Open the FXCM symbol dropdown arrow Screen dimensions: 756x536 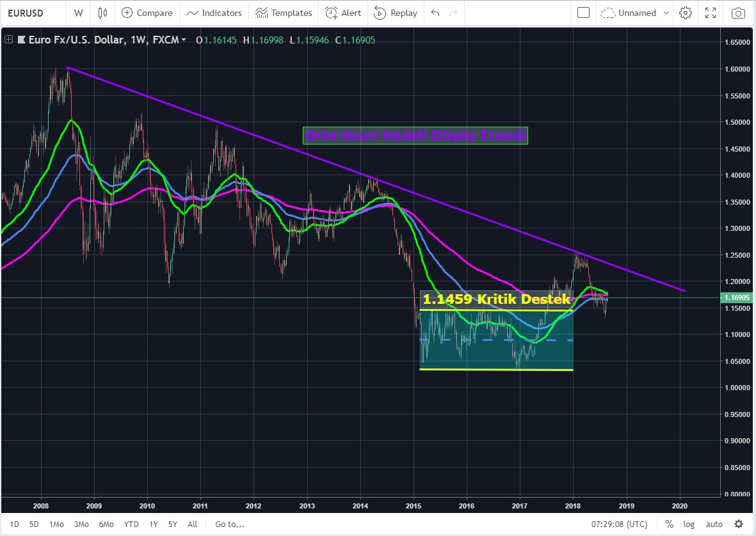[x=184, y=40]
